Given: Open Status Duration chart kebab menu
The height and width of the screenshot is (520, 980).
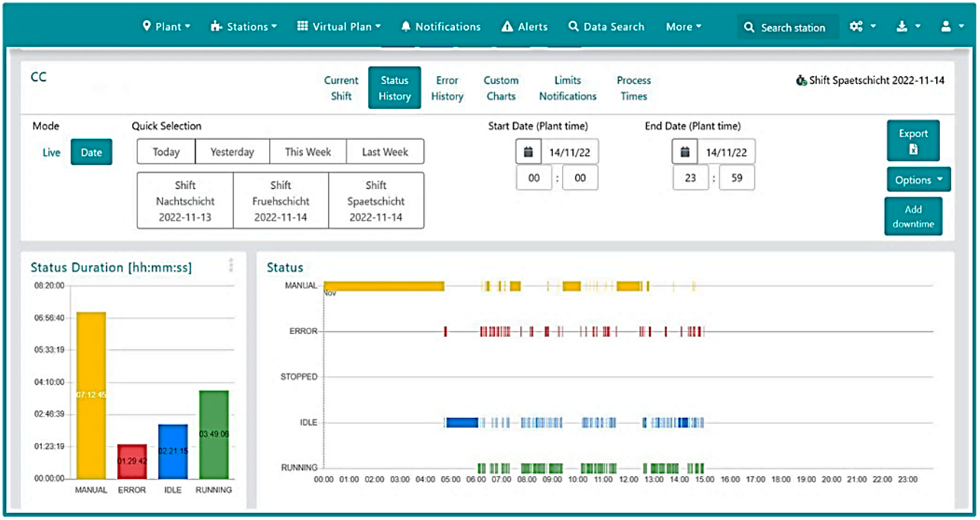Looking at the screenshot, I should (231, 265).
